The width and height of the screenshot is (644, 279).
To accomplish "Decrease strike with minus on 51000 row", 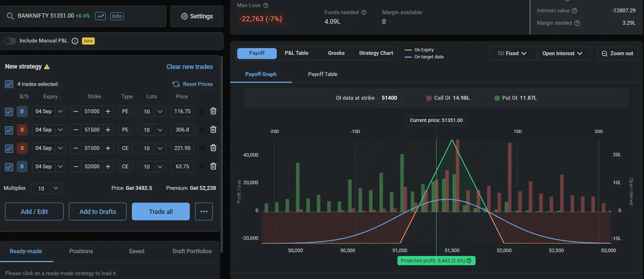I will pos(76,111).
